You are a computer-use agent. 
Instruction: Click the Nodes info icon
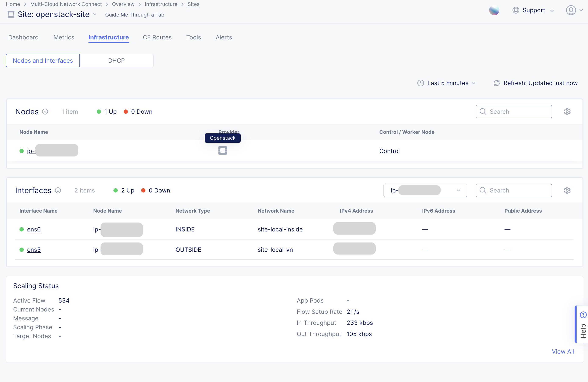(x=45, y=112)
